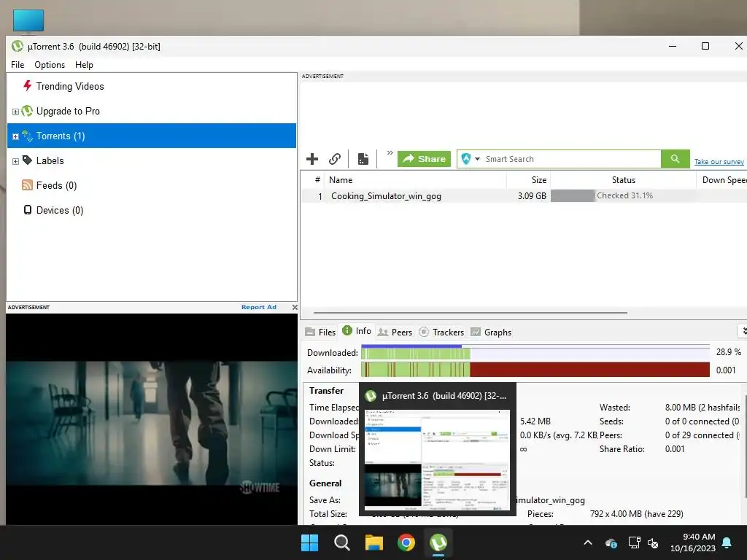Click the Downloaded pieces bar
This screenshot has width=747, height=560.
click(x=535, y=352)
